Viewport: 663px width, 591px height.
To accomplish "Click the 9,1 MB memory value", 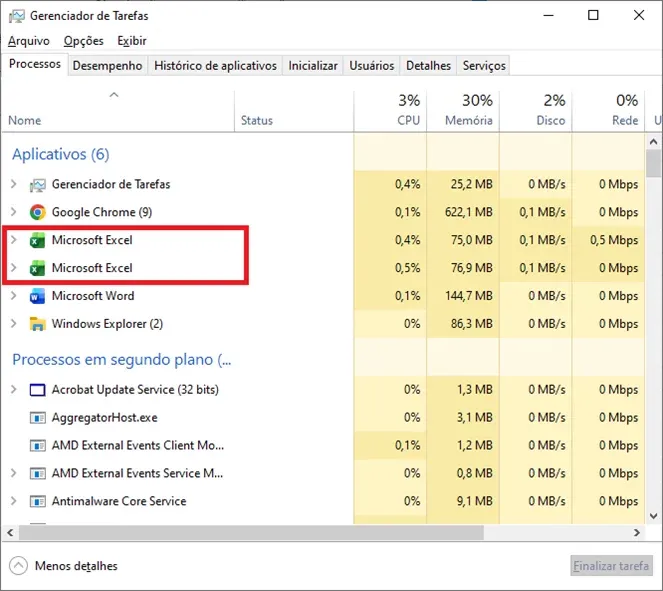I will point(474,501).
